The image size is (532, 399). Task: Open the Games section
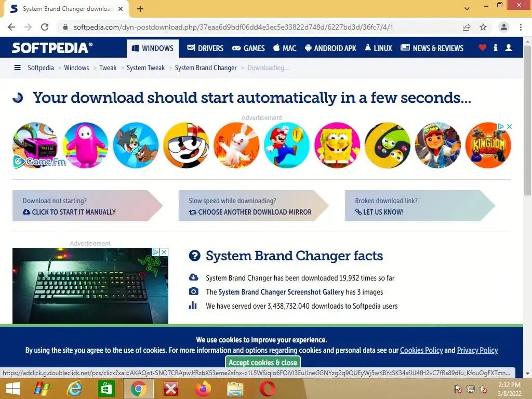point(248,48)
